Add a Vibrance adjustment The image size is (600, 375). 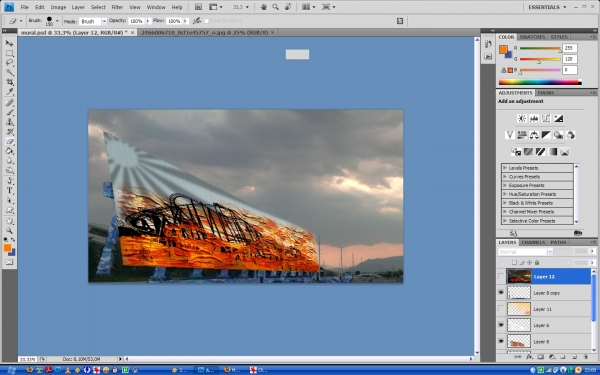tap(509, 135)
